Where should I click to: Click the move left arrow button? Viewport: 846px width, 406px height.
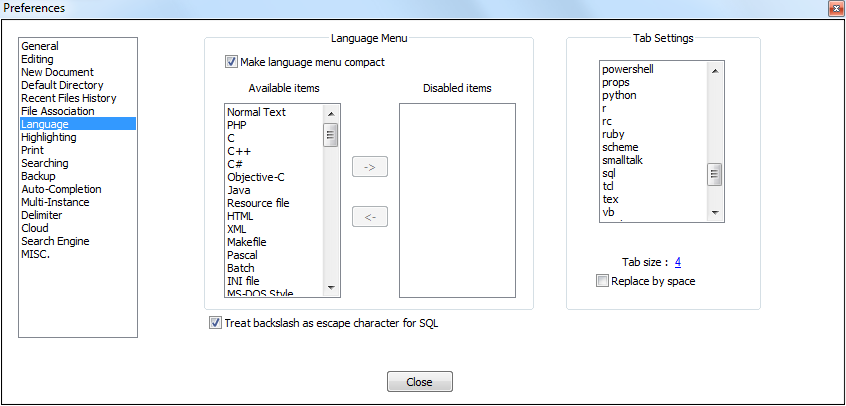click(x=370, y=217)
